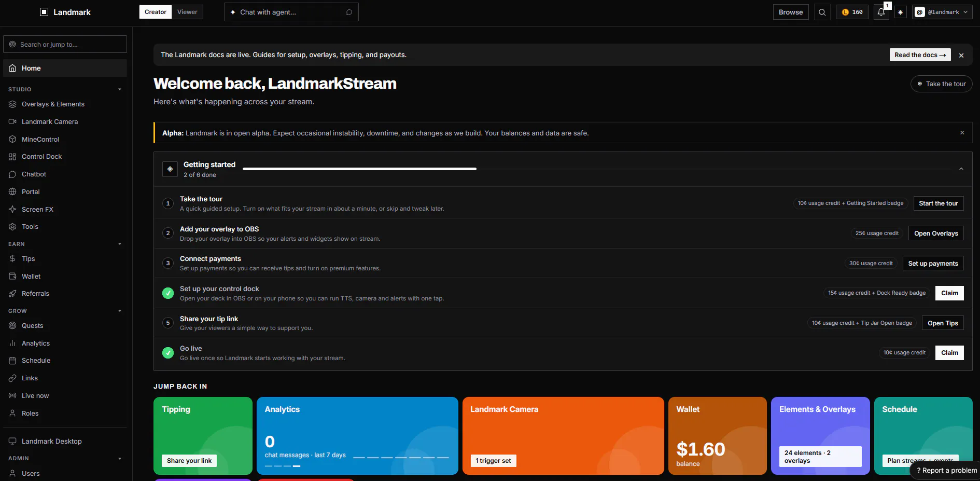Open the Referrals page

tap(65, 294)
